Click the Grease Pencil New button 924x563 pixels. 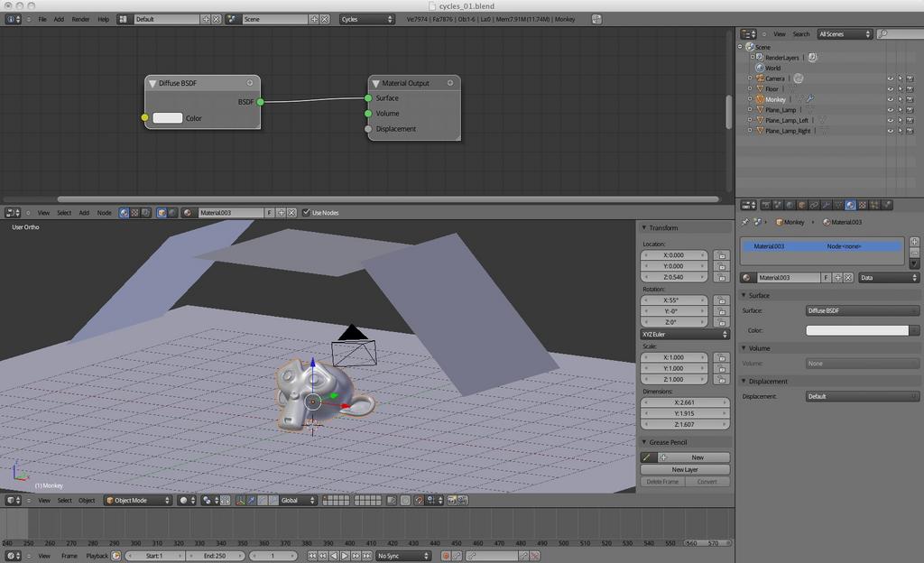pos(692,457)
